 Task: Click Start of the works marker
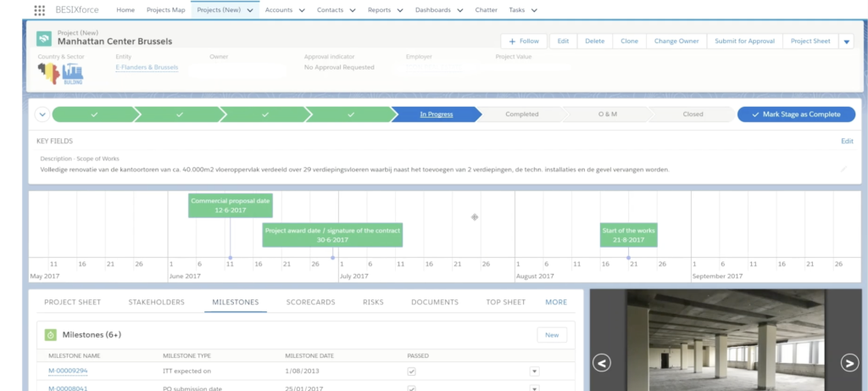pos(628,235)
